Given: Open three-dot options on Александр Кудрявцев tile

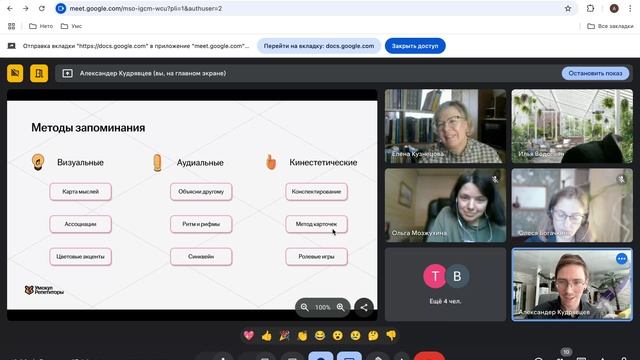Looking at the screenshot, I should click(622, 259).
